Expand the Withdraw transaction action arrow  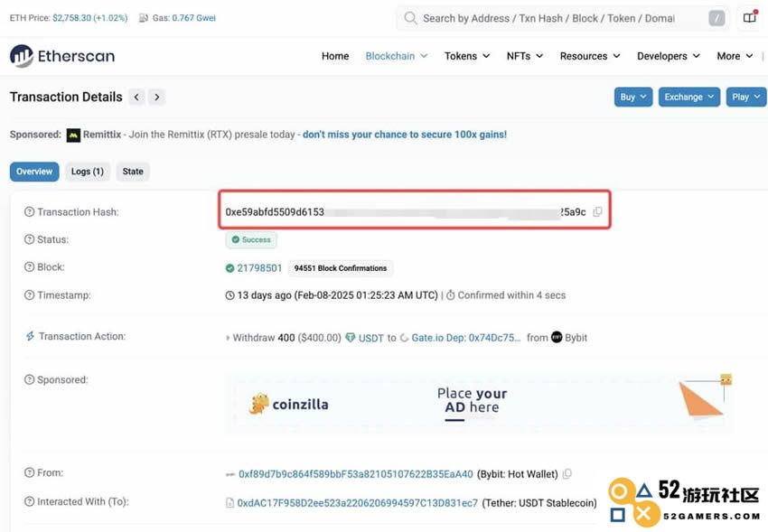[228, 338]
